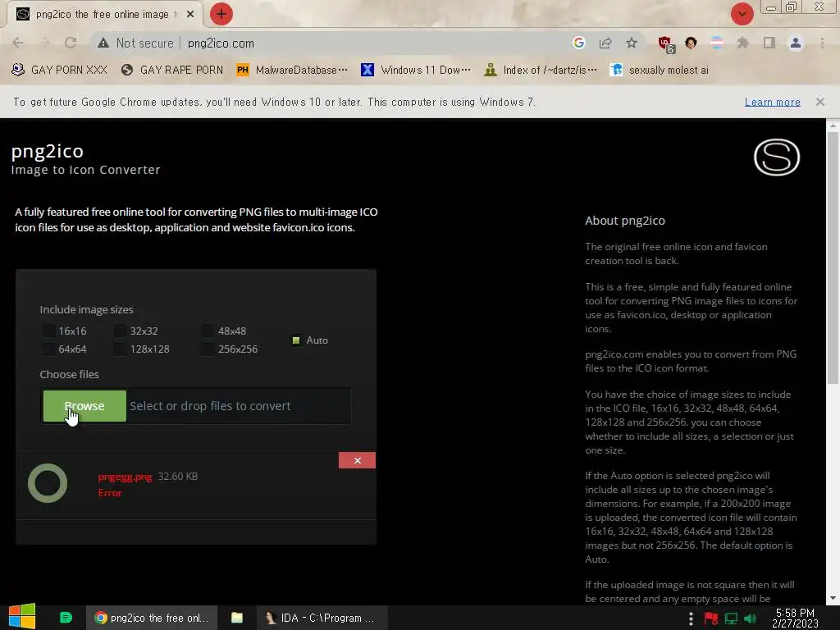Open the red tab search dropdown arrow
The width and height of the screenshot is (840, 630).
pos(742,14)
